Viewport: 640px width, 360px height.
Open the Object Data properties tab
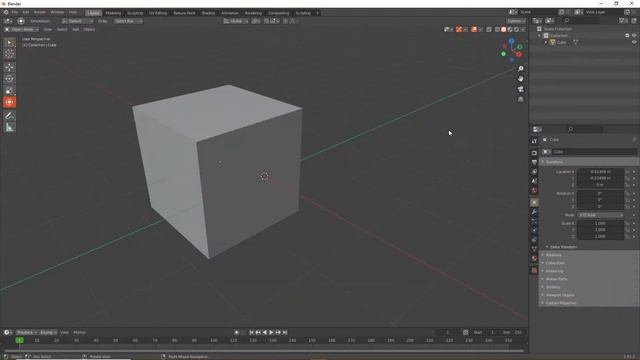point(534,249)
